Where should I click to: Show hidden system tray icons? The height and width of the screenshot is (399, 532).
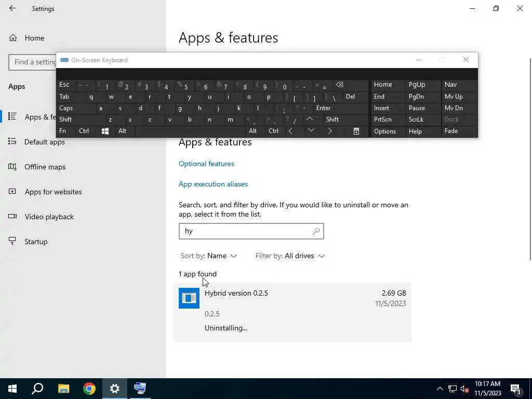point(440,389)
